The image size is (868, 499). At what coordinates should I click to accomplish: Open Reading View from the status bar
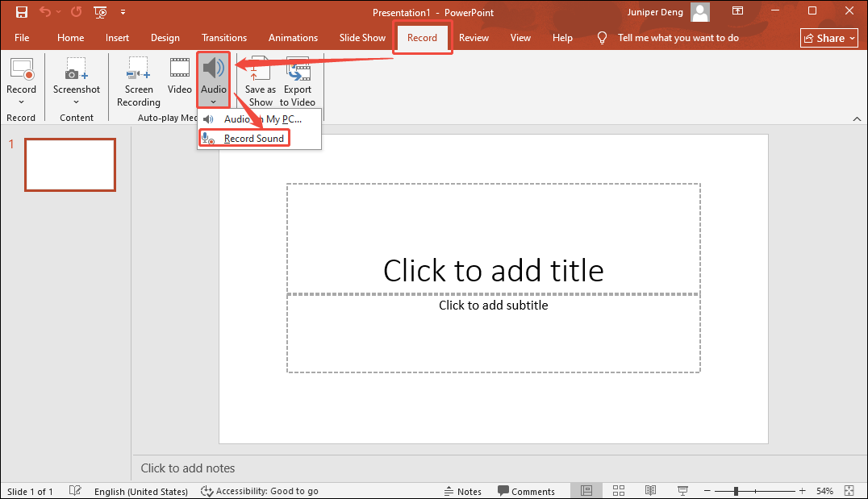point(650,490)
